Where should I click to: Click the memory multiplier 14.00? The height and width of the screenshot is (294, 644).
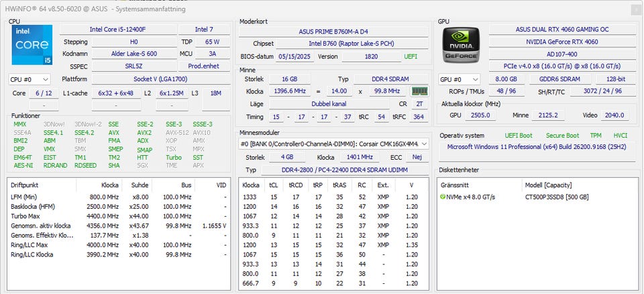click(339, 91)
